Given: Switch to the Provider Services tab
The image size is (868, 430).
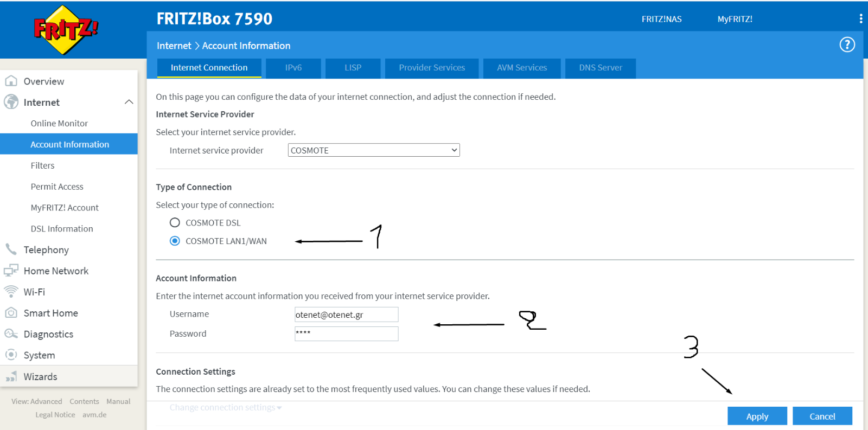Looking at the screenshot, I should (x=432, y=68).
